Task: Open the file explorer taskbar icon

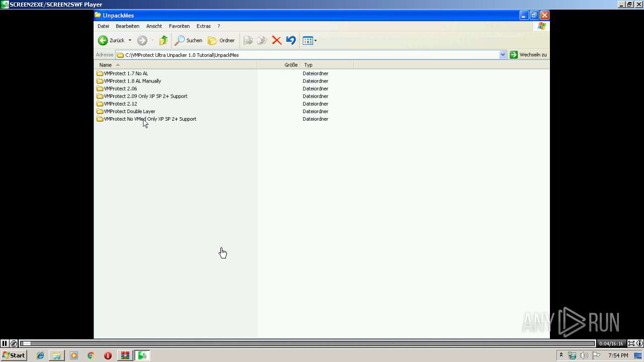Action: pos(57,355)
